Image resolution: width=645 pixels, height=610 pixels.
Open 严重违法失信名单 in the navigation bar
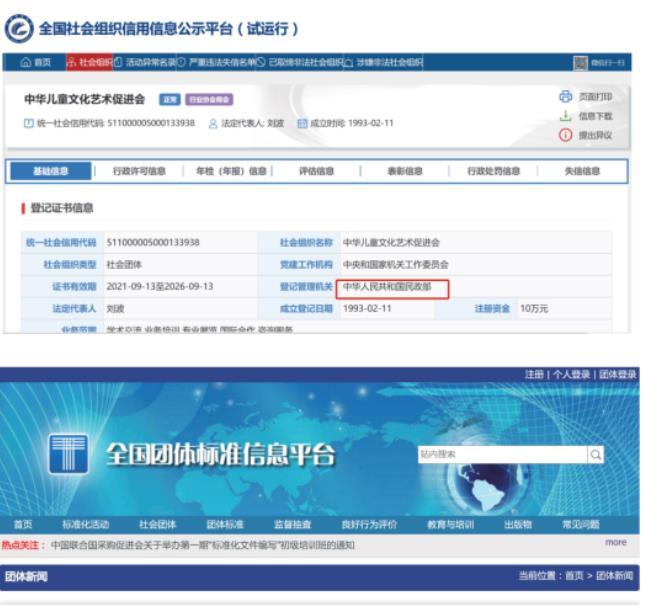[217, 63]
